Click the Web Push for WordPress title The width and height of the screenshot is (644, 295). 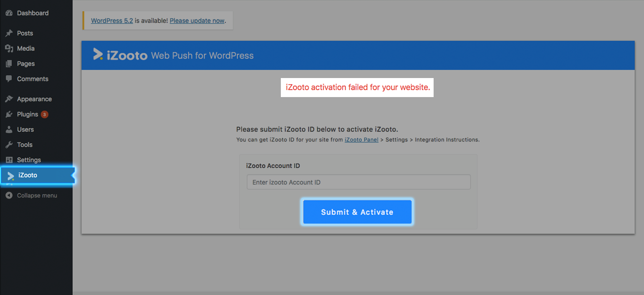202,56
